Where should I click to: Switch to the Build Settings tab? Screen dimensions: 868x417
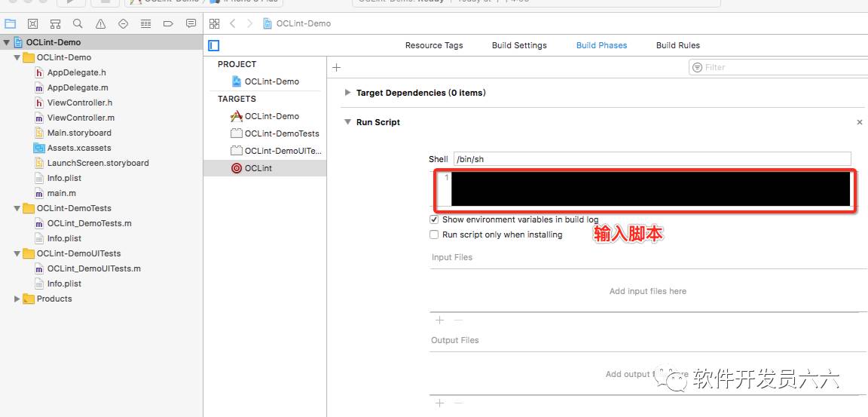tap(519, 45)
